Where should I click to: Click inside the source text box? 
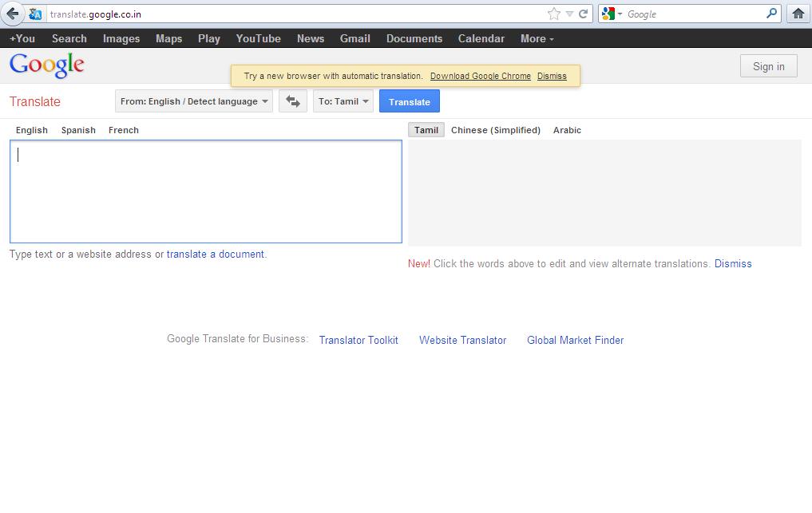point(205,191)
